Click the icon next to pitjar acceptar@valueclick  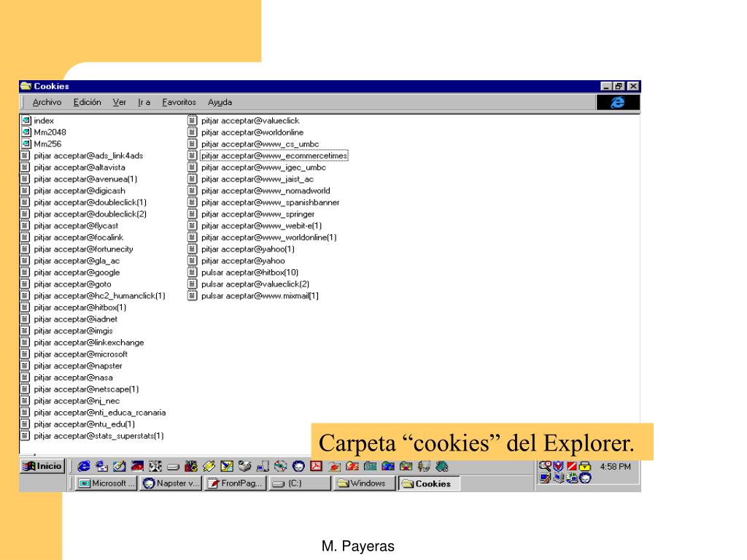(193, 120)
